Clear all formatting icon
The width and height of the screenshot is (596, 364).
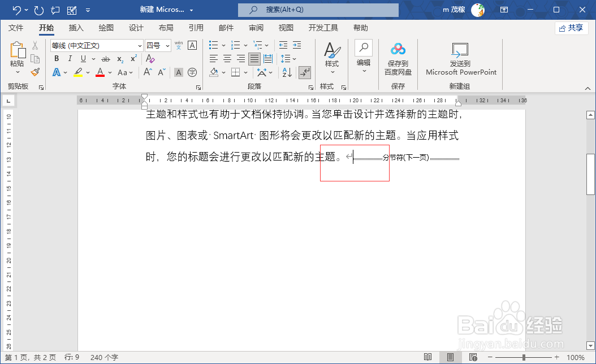coord(150,59)
